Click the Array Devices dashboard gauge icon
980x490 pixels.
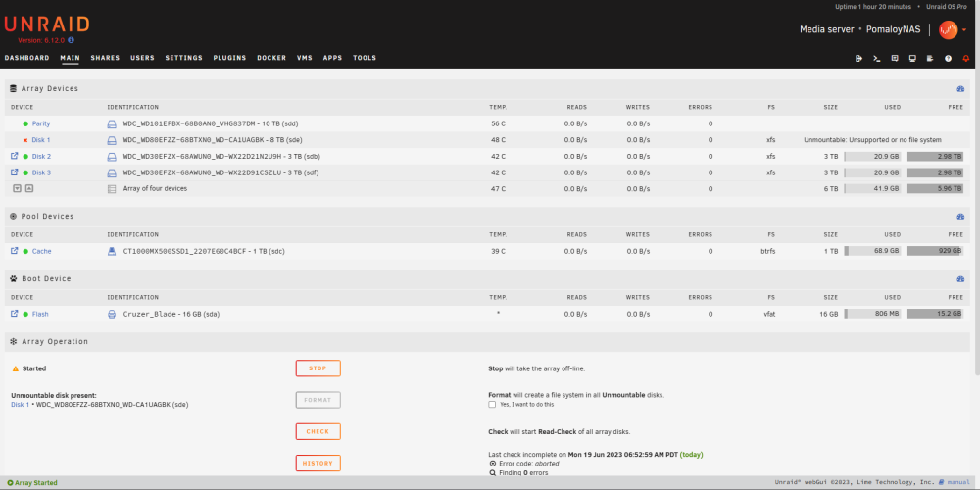click(960, 89)
